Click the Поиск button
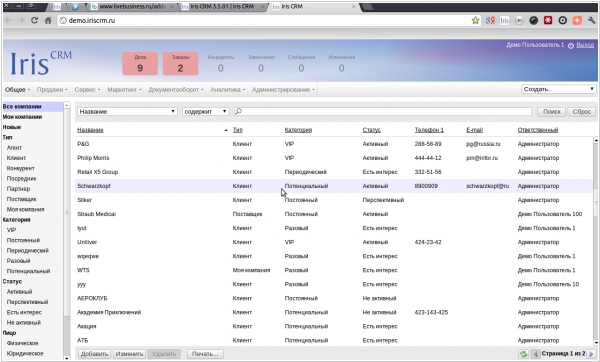 tap(551, 111)
